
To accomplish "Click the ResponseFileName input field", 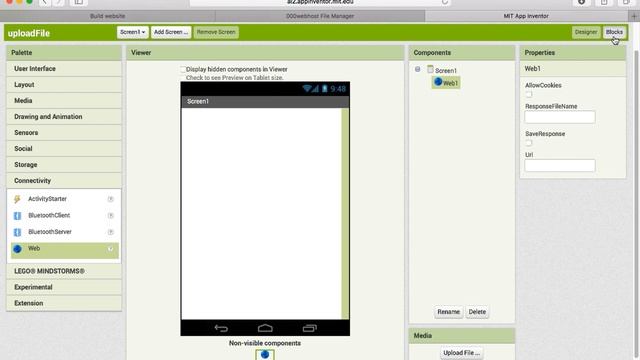I will (560, 117).
